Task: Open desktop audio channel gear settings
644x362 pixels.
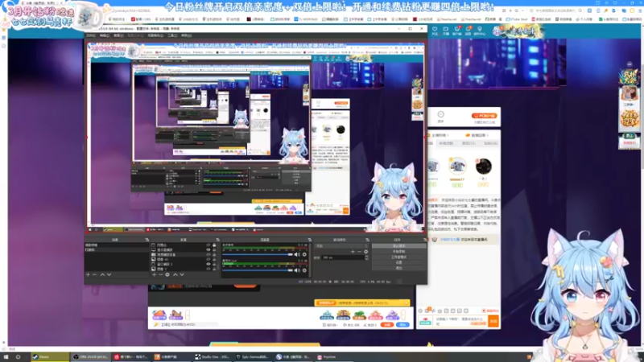Action: click(x=304, y=254)
